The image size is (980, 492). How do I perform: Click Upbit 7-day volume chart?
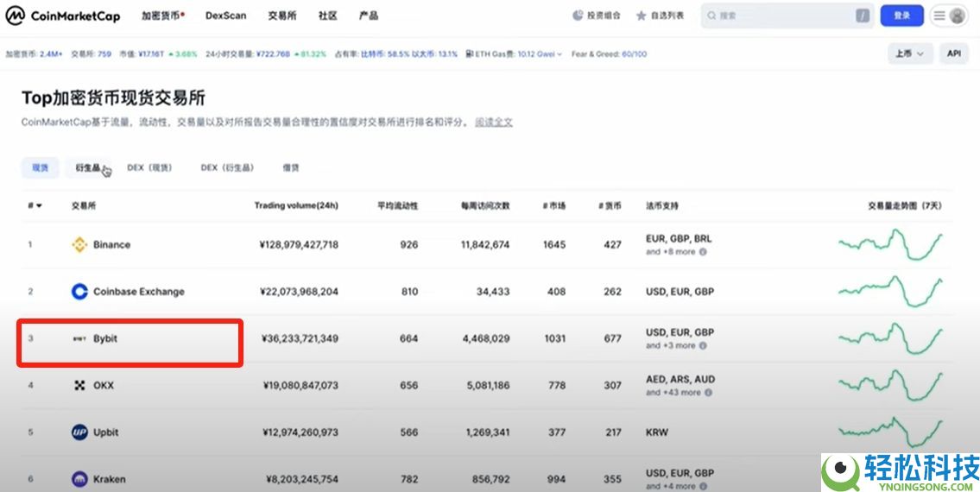coord(890,432)
